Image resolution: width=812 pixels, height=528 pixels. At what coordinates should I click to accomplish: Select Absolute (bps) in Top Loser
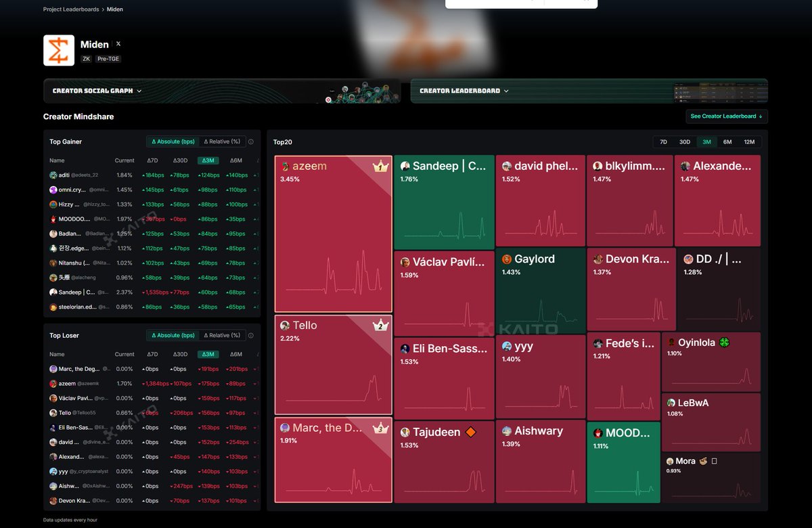(x=173, y=335)
